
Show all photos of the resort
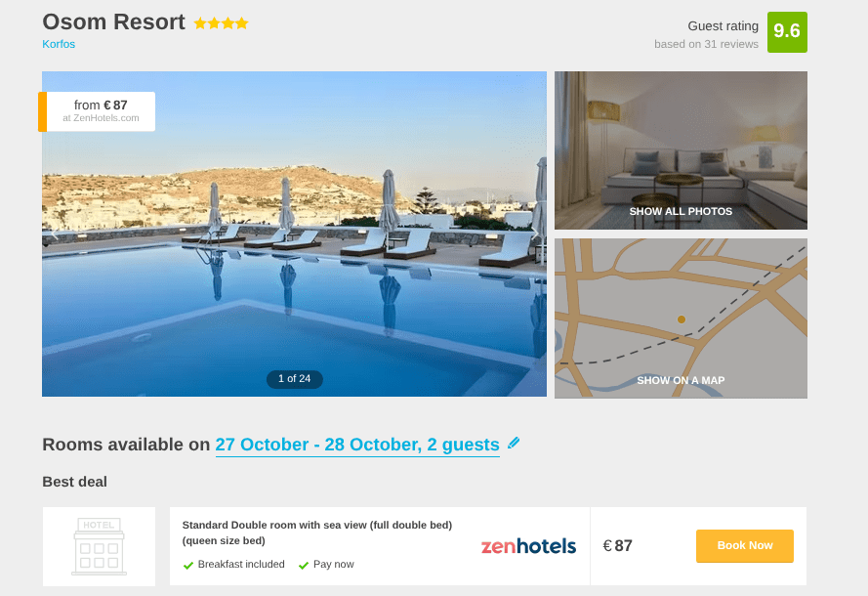coord(681,211)
